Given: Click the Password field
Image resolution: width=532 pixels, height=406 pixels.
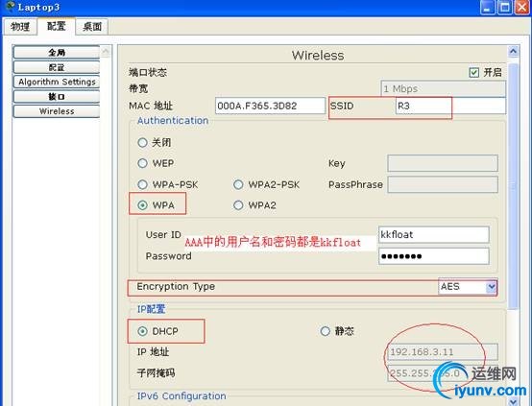Looking at the screenshot, I should (434, 256).
